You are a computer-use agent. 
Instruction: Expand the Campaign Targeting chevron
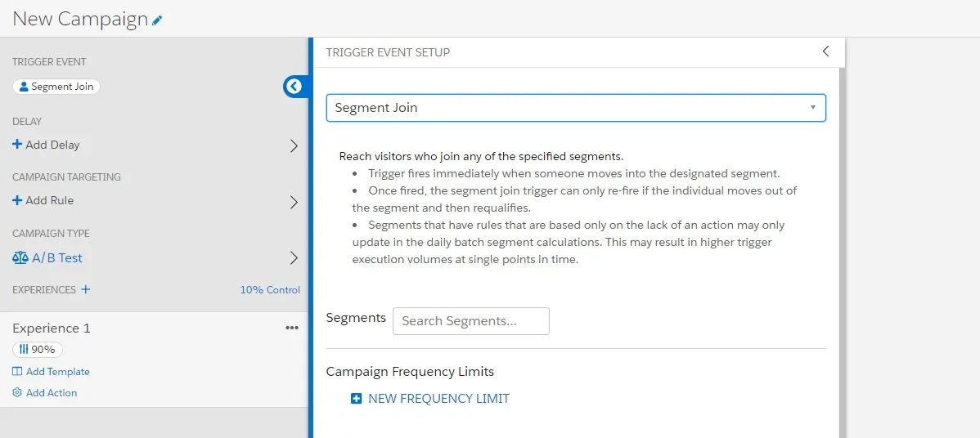[x=294, y=202]
